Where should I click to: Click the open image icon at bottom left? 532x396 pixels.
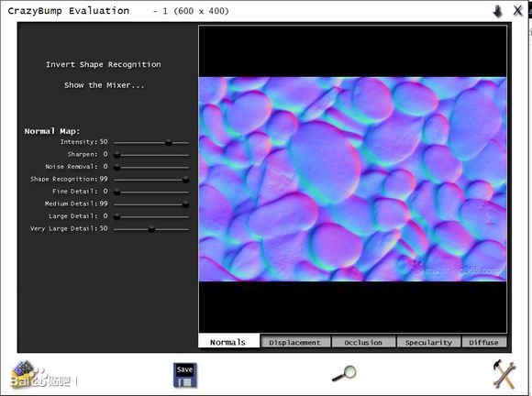[24, 373]
